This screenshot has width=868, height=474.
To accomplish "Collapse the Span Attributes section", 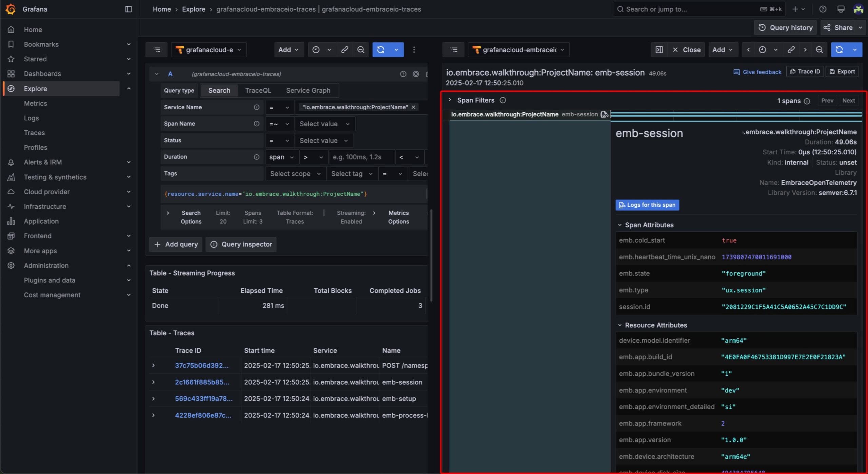I will point(620,225).
